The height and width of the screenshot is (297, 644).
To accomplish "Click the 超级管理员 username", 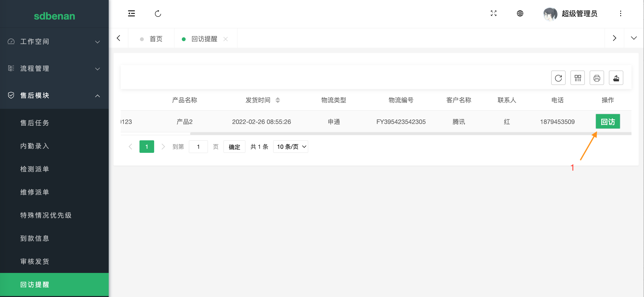I will tap(580, 14).
